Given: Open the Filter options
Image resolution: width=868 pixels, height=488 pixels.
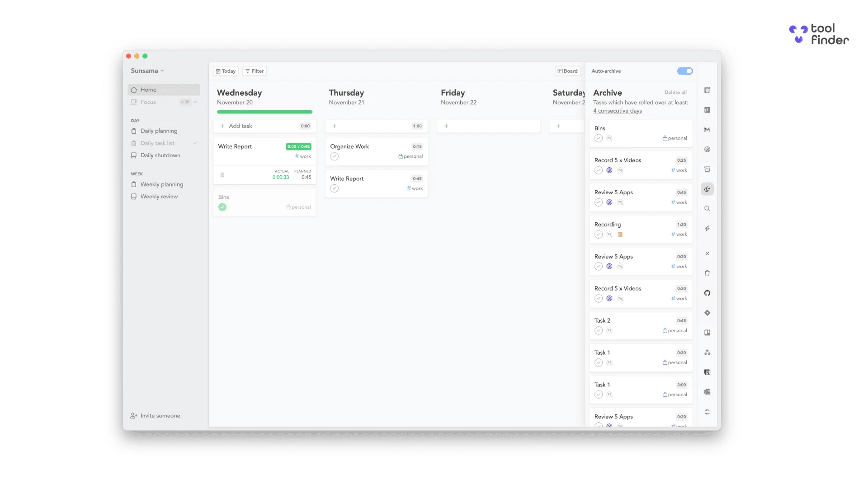Looking at the screenshot, I should tap(254, 71).
